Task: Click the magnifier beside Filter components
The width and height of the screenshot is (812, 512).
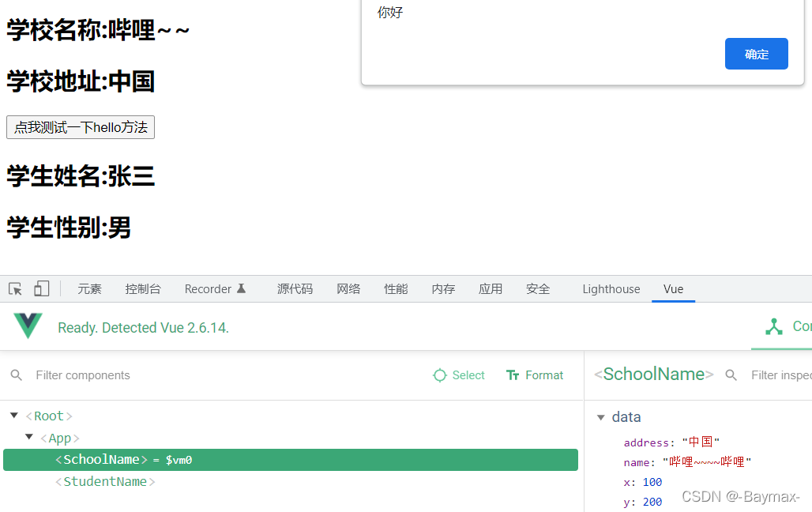Action: (17, 375)
